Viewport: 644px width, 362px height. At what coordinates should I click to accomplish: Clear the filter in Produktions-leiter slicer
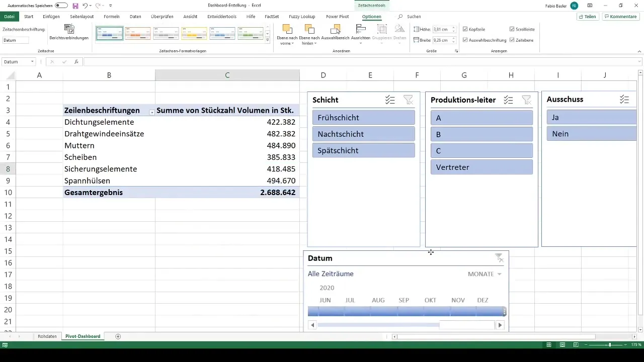pos(526,100)
